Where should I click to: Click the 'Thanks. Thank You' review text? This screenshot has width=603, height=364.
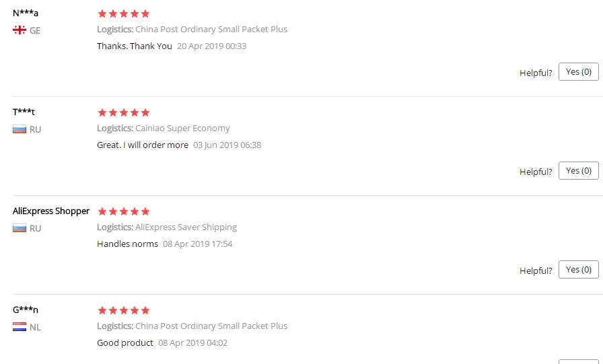point(134,46)
